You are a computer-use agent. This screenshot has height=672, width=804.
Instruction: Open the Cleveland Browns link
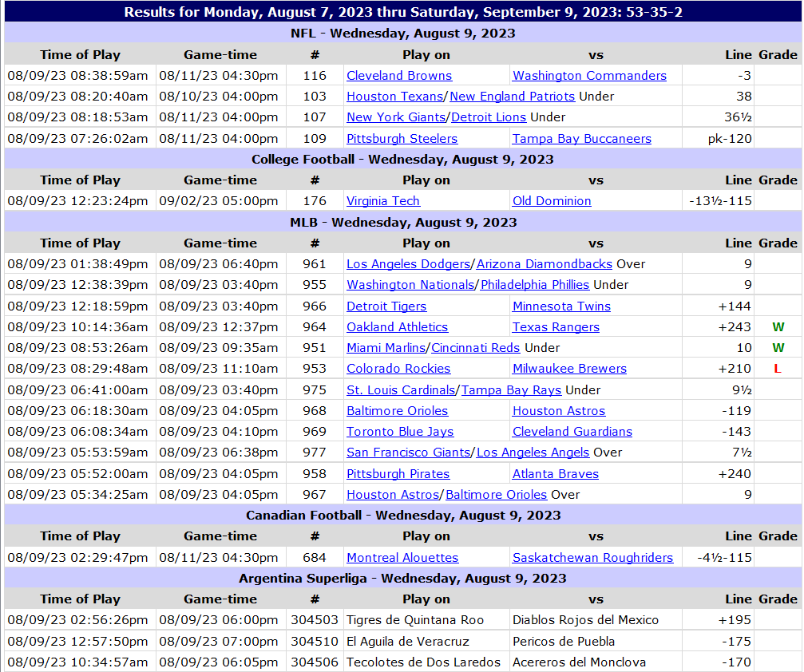click(x=399, y=76)
